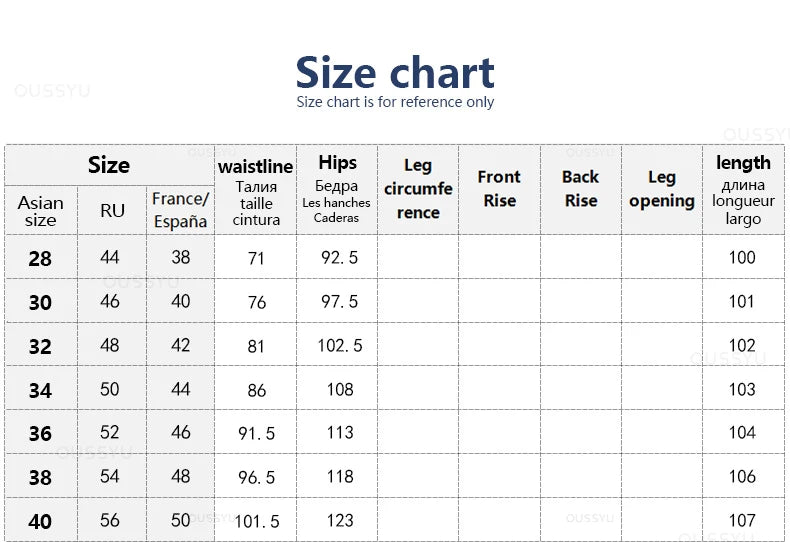Select the "length" column header
790x542 pixels.
(743, 189)
